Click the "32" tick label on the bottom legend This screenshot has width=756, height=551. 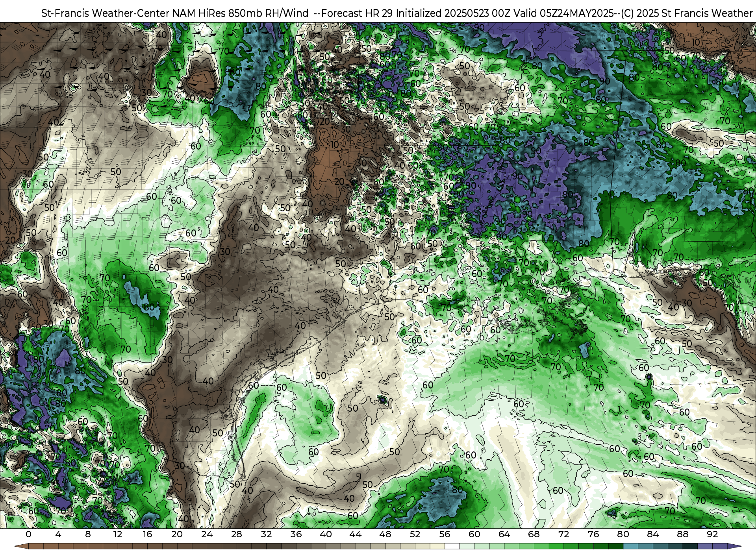266,534
